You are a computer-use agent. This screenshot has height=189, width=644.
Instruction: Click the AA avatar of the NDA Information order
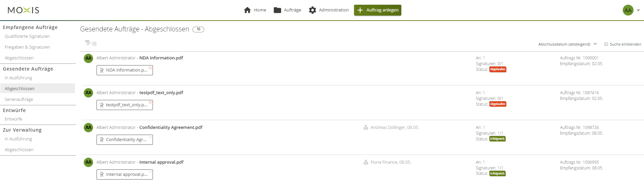(x=88, y=58)
